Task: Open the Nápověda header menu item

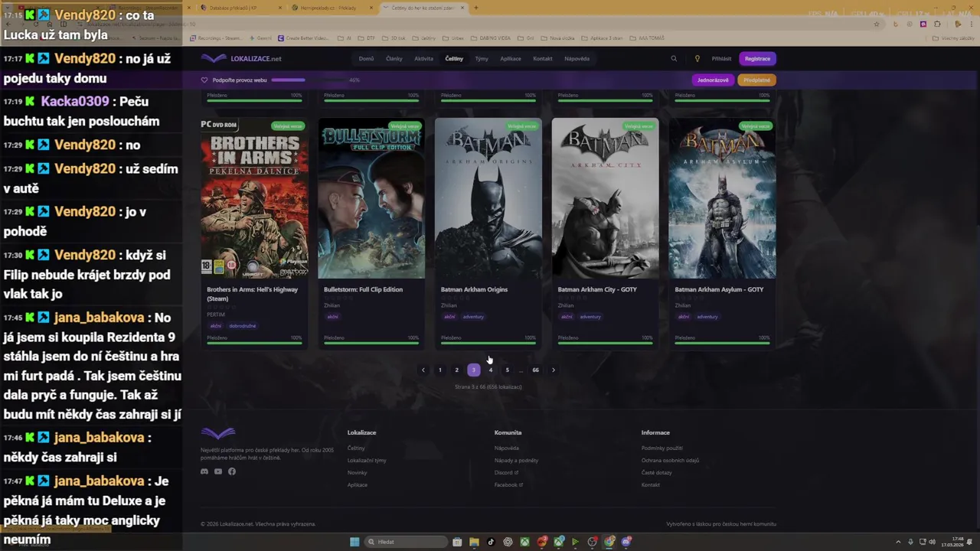Action: tap(577, 59)
